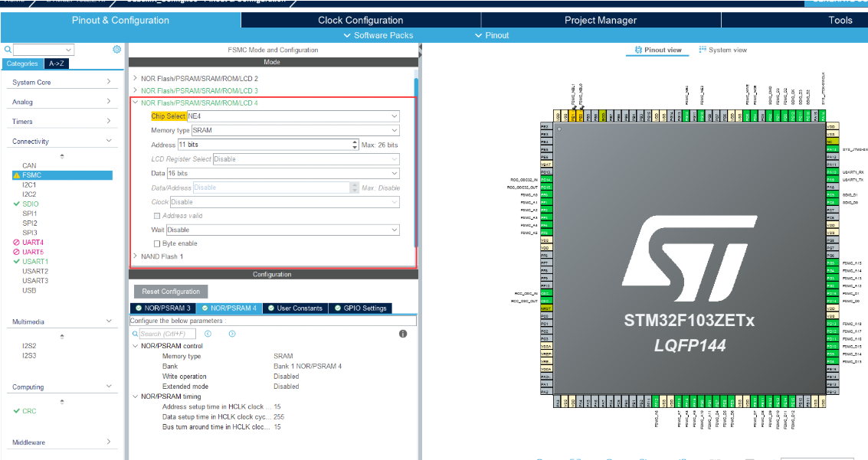This screenshot has height=460, width=868.
Task: Click the Search Ctrl+F parameter field
Action: [167, 334]
